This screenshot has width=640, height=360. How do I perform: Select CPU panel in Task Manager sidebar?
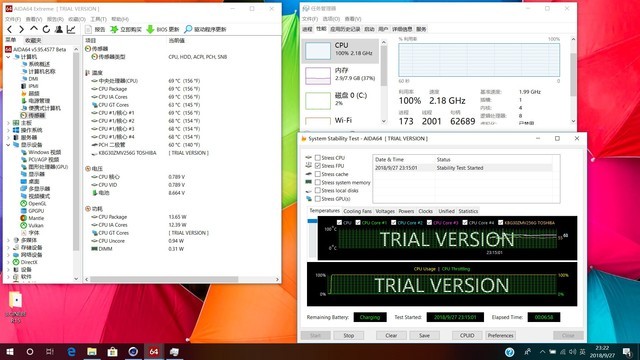point(341,51)
